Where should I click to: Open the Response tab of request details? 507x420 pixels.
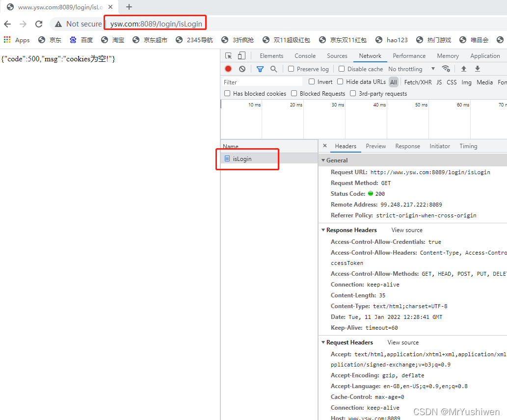(407, 146)
